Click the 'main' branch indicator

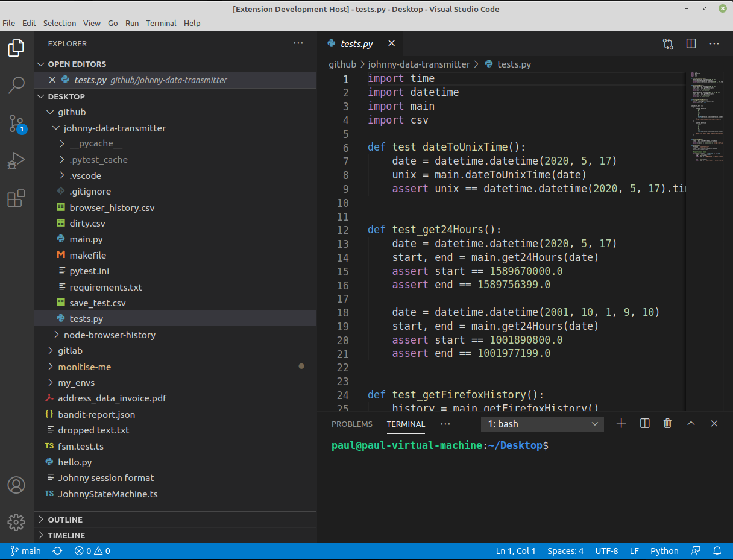pyautogui.click(x=26, y=550)
